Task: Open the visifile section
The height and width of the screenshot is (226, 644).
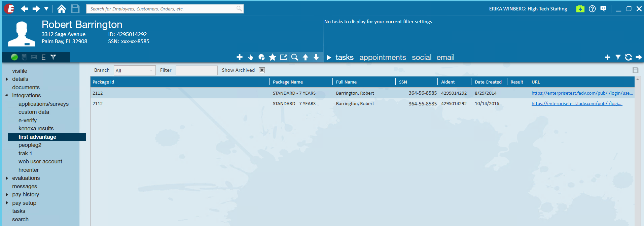Action: point(20,71)
